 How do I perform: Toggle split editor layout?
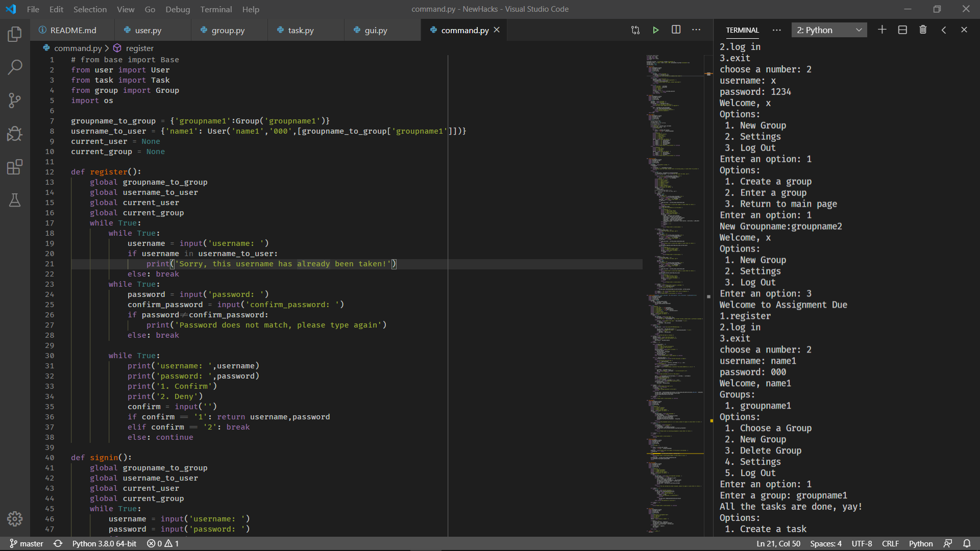tap(676, 30)
